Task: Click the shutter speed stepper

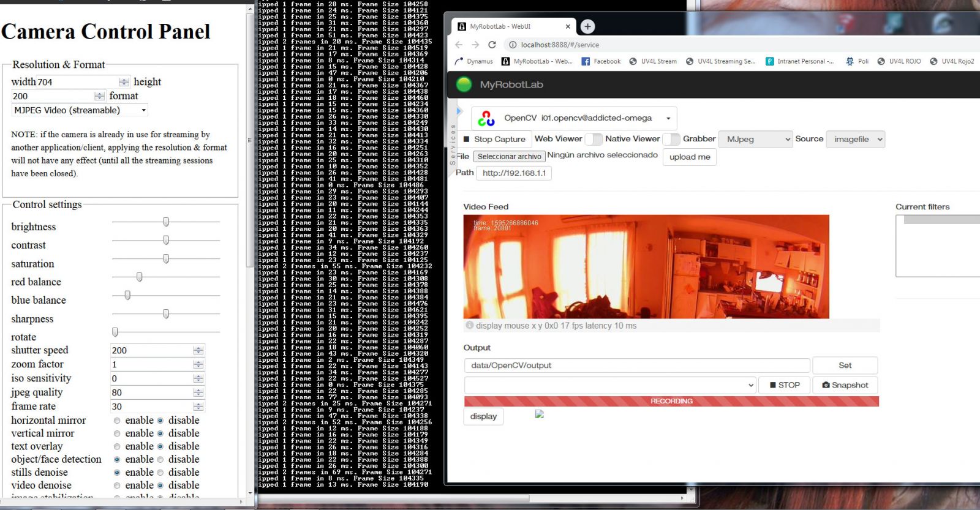Action: (x=198, y=350)
